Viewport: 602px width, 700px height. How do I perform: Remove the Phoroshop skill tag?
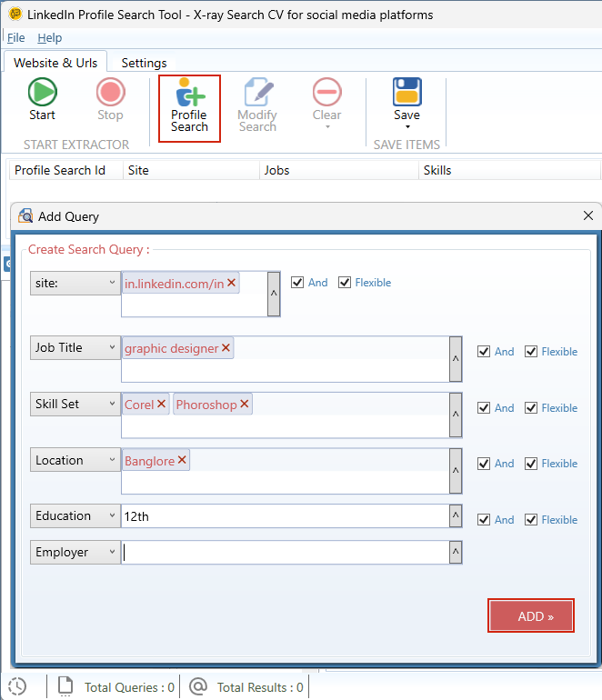[244, 404]
